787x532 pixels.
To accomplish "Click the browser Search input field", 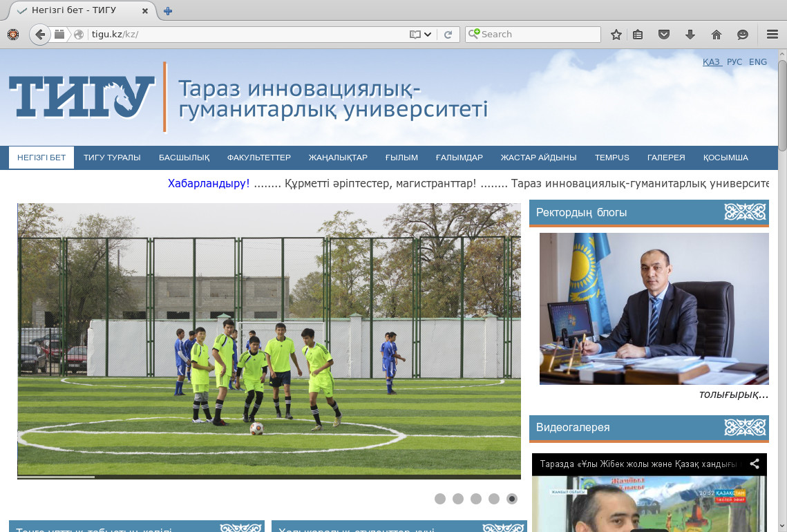I will point(533,34).
